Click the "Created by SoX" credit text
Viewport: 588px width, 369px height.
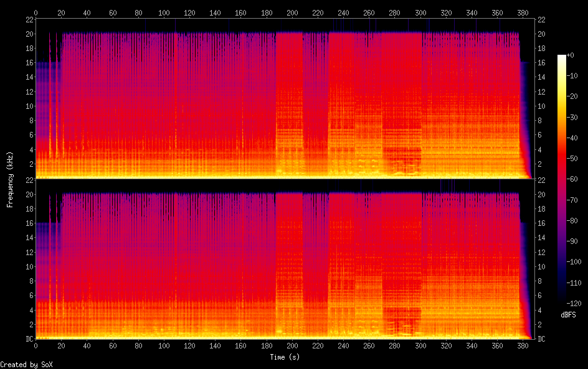(22, 364)
